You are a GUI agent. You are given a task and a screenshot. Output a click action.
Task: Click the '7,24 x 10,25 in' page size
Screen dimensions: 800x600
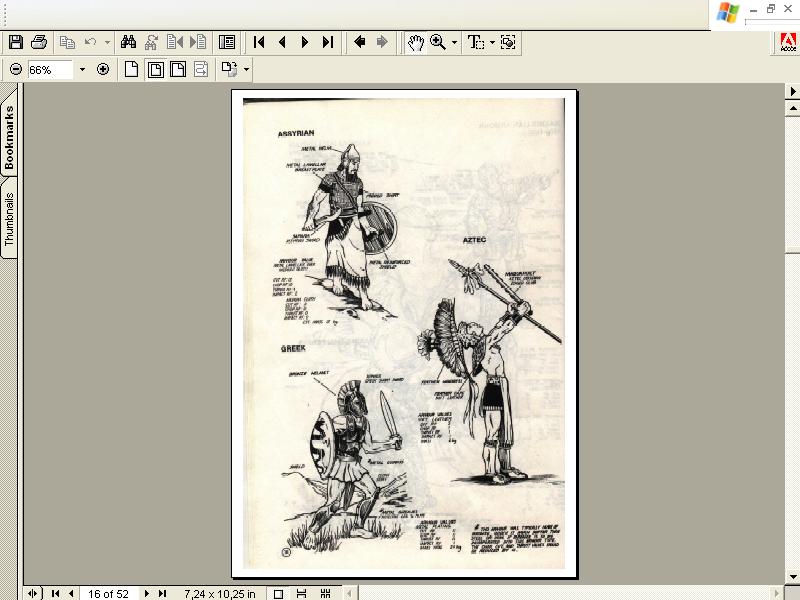220,594
